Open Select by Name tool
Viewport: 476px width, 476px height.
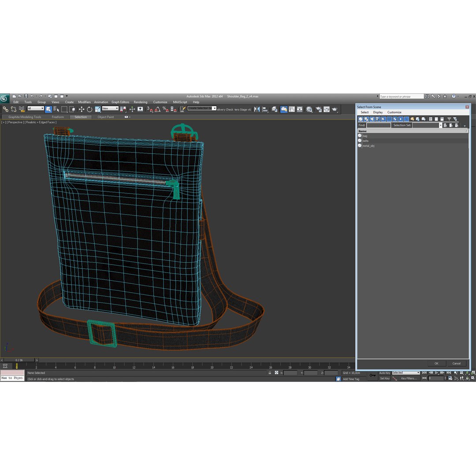(x=56, y=109)
